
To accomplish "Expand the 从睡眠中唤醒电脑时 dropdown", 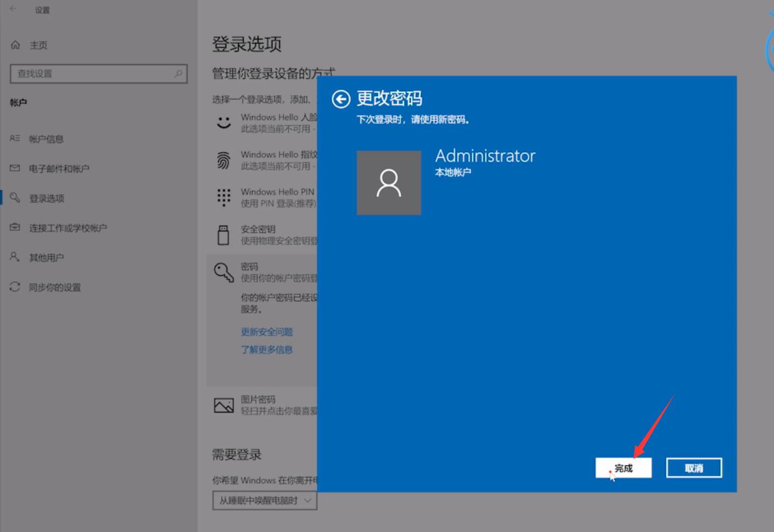I will (265, 500).
